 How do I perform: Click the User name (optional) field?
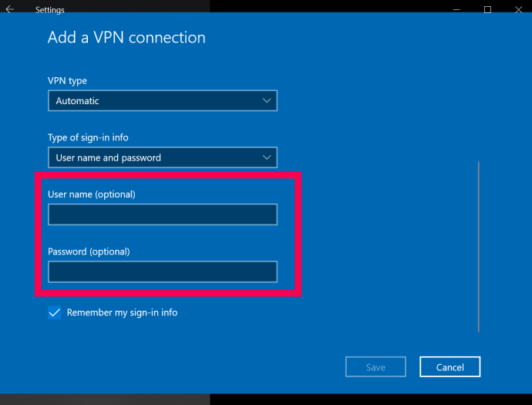point(163,214)
